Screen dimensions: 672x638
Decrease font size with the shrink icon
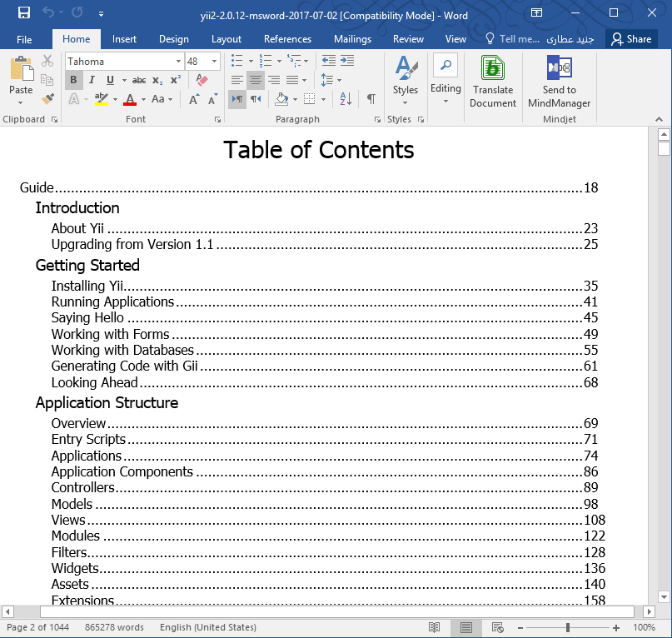[212, 99]
